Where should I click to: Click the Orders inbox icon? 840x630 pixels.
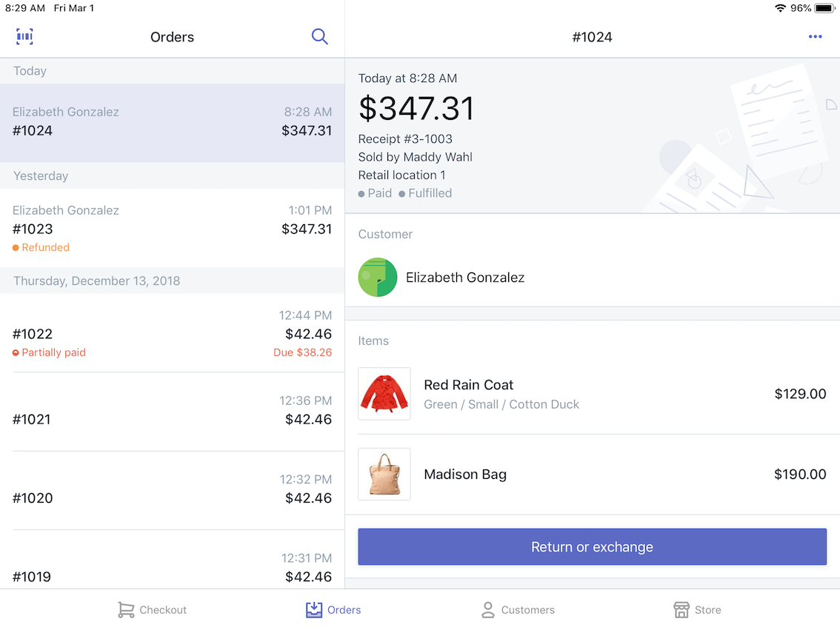(x=314, y=610)
